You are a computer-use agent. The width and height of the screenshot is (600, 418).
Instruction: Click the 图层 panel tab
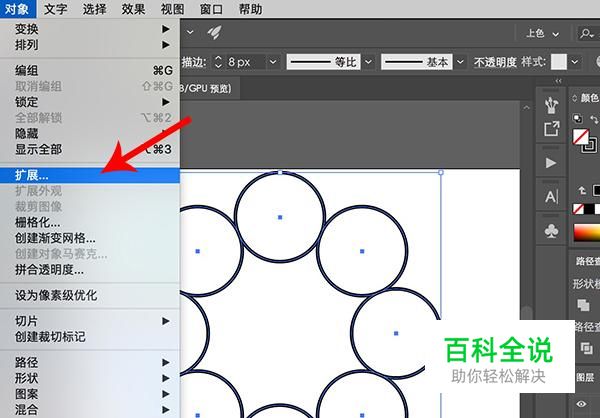pyautogui.click(x=585, y=378)
